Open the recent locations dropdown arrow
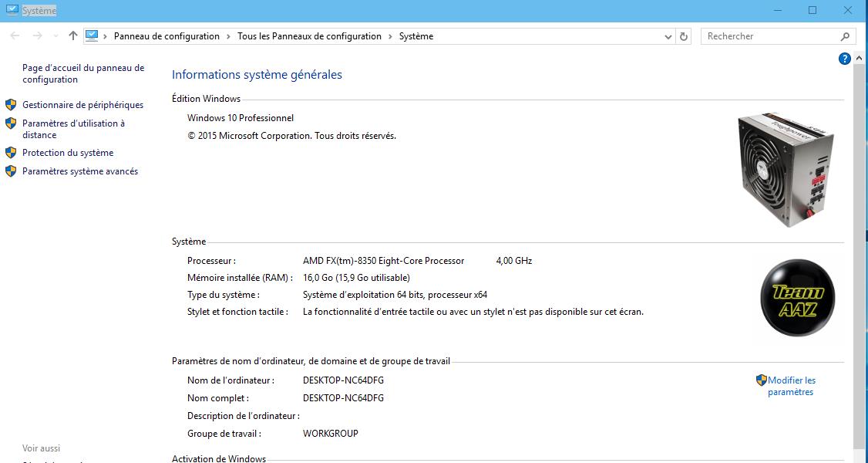 (56, 36)
